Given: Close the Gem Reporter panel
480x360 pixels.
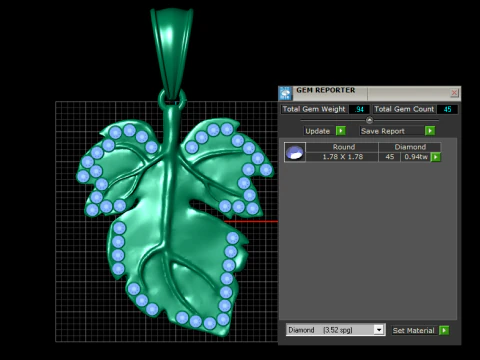Looking at the screenshot, I should pyautogui.click(x=454, y=93).
